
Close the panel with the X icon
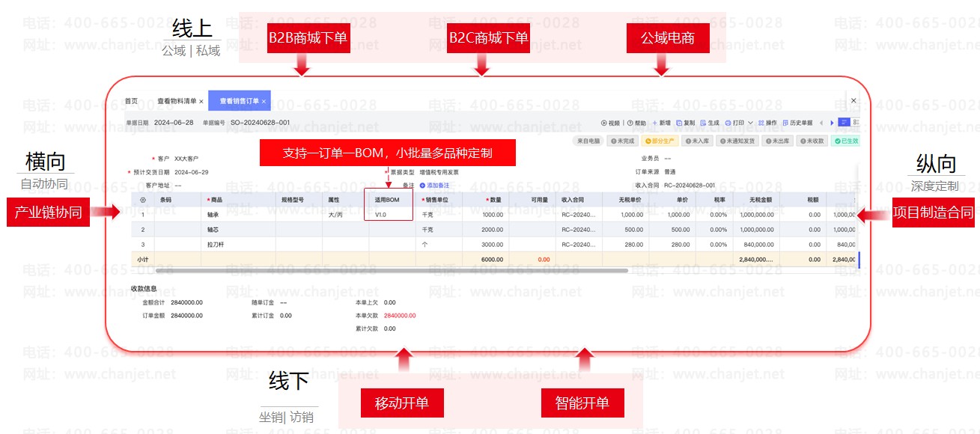pos(853,100)
